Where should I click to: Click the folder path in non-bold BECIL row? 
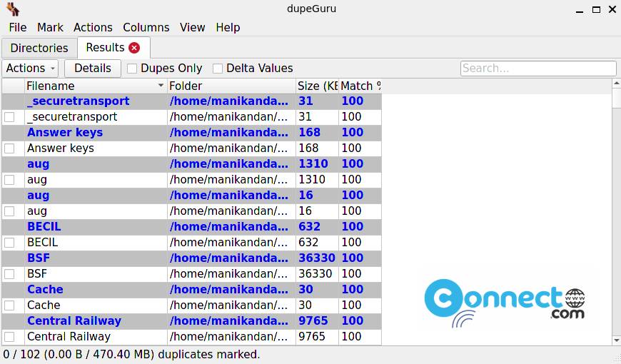(x=229, y=243)
